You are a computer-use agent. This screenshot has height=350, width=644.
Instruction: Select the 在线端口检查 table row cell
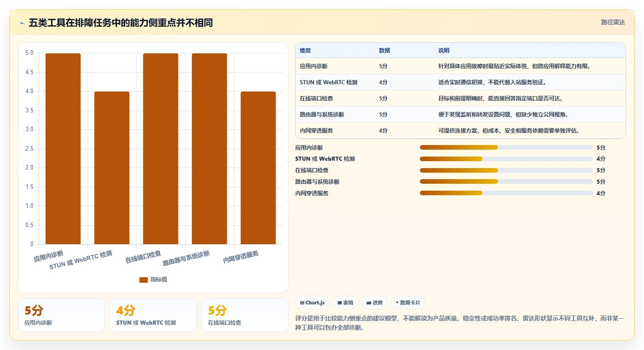click(x=316, y=99)
